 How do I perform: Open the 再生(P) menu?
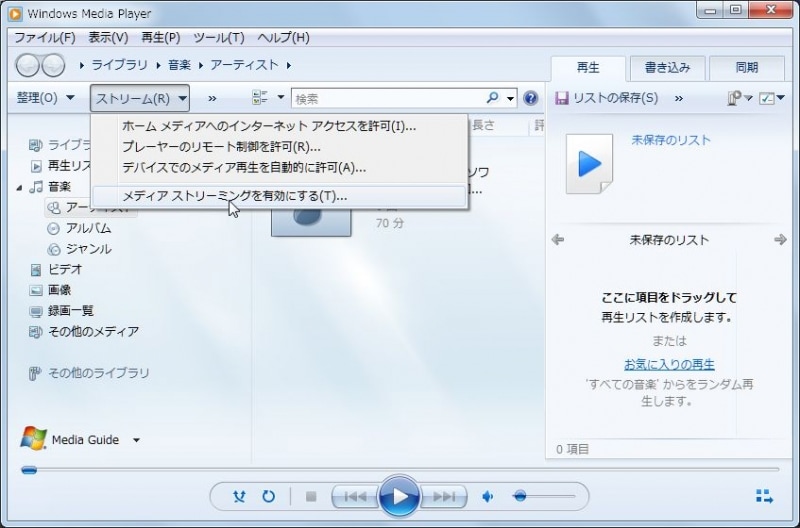click(161, 38)
